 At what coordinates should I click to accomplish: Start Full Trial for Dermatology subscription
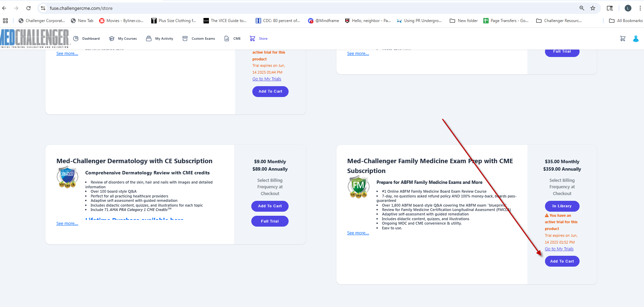[270, 221]
